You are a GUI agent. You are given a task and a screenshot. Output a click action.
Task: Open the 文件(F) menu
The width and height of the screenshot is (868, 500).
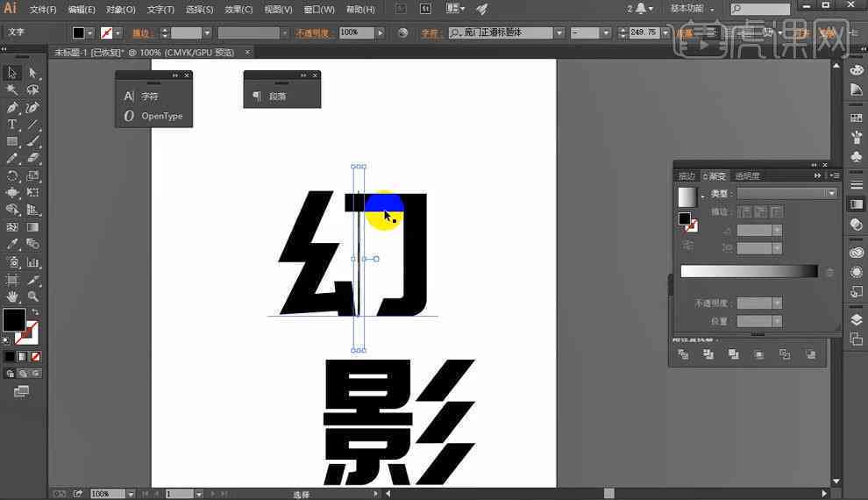pos(43,10)
